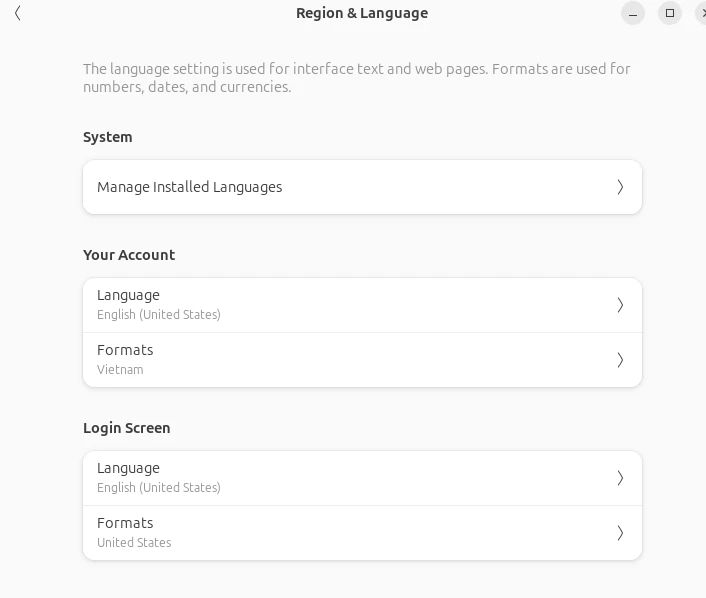Screen dimensions: 706x598
Task: Click chevron beside Your Account Language
Action: tap(620, 305)
